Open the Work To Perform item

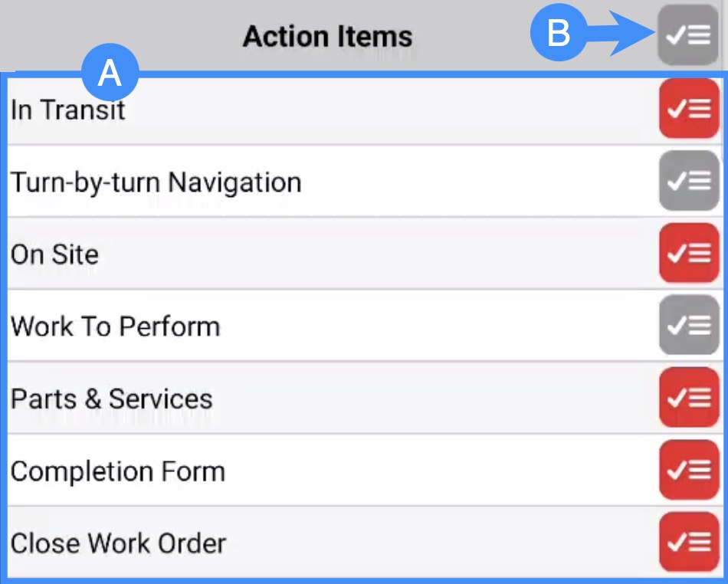pos(115,326)
